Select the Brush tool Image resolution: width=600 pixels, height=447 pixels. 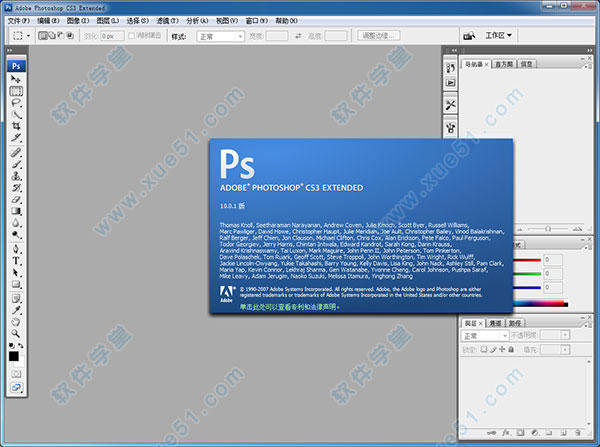(x=16, y=164)
